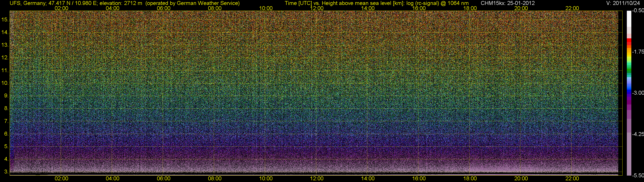The image size is (644, 182).
Task: Click the "02:00" label on the top time axis
Action: [x=61, y=8]
